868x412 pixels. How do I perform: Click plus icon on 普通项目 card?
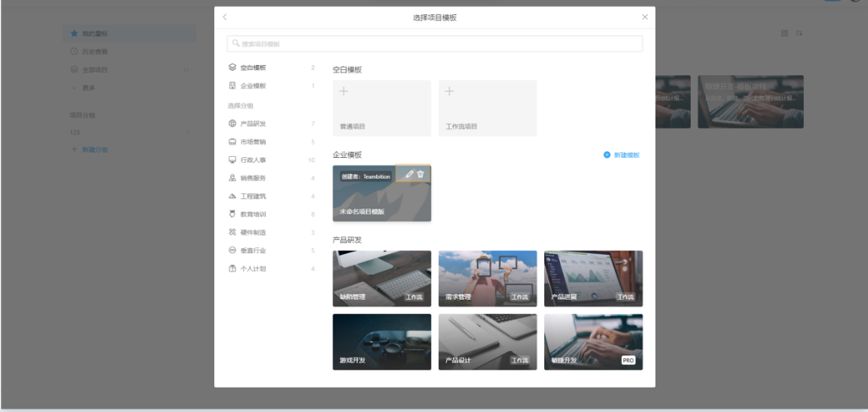[x=344, y=91]
